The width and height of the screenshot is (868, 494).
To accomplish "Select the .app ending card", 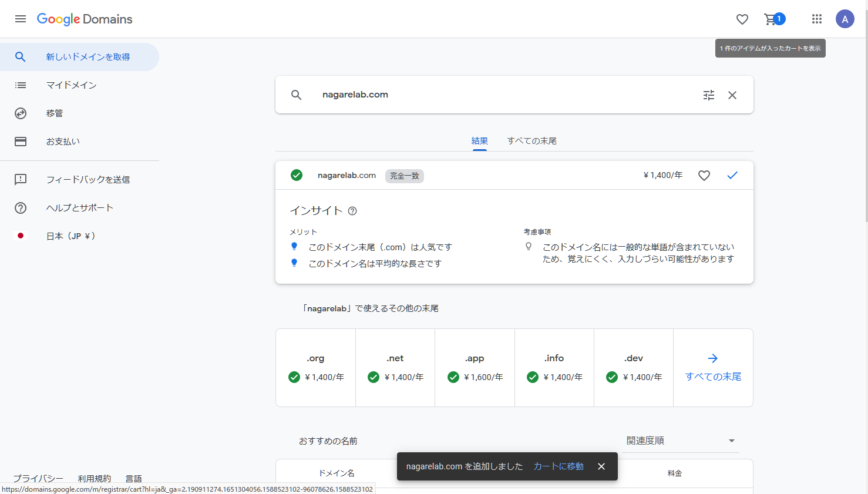I will pos(475,368).
